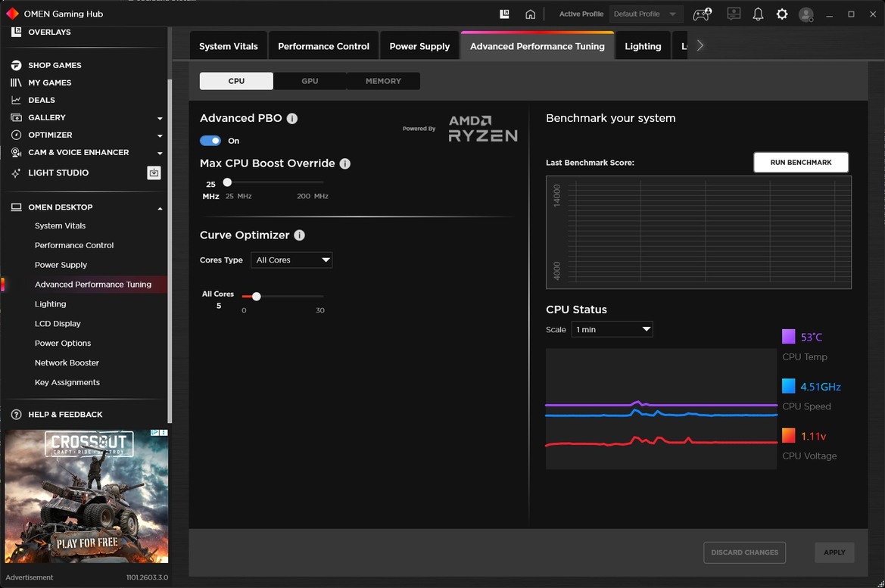Screen dimensions: 885x588
Task: Open the CPU Status Scale dropdown
Action: (612, 329)
